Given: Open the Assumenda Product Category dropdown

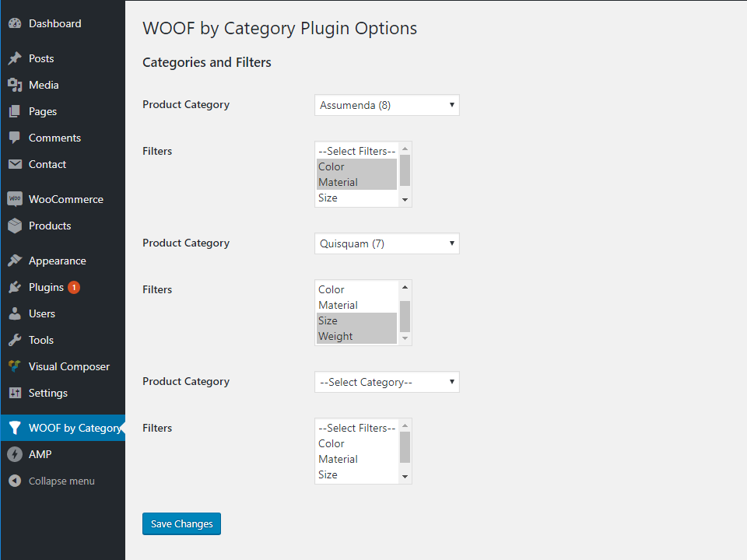Looking at the screenshot, I should pos(386,105).
